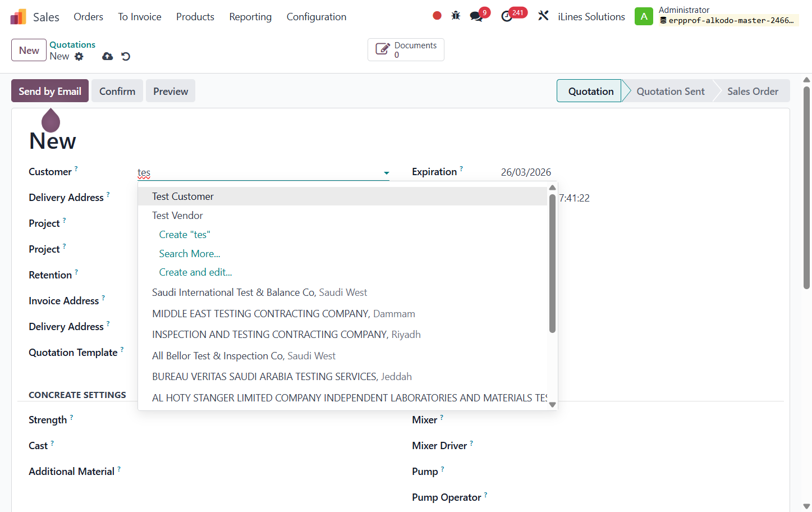Open the conversations messages icon
Viewport: 812px width, 512px height.
[476, 16]
